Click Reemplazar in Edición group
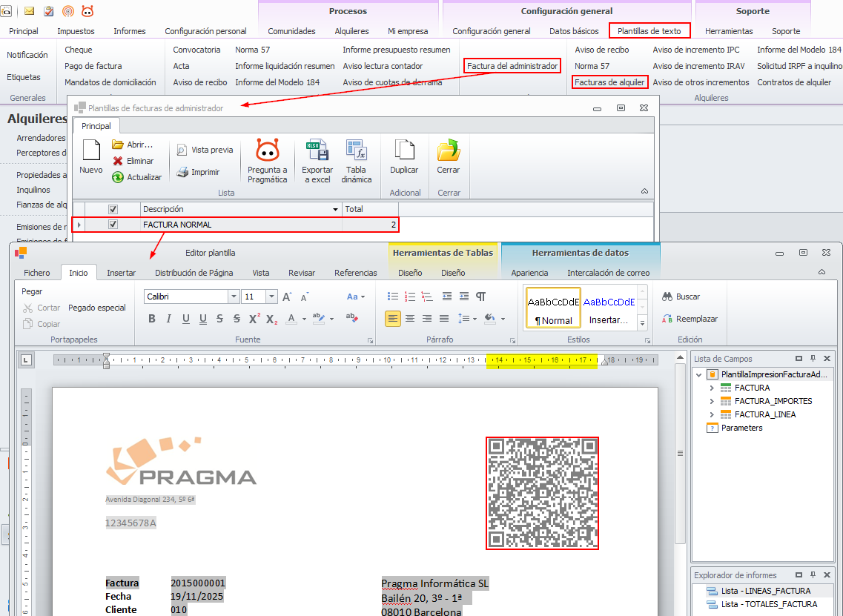This screenshot has height=616, width=843. pos(690,319)
